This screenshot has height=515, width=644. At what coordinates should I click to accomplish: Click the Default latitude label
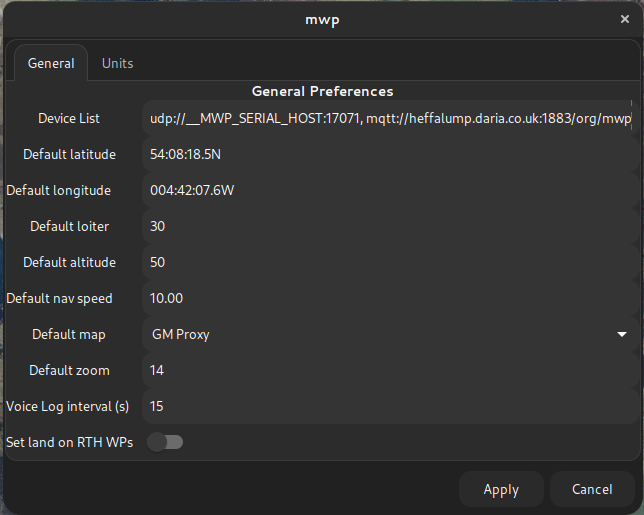pyautogui.click(x=69, y=154)
